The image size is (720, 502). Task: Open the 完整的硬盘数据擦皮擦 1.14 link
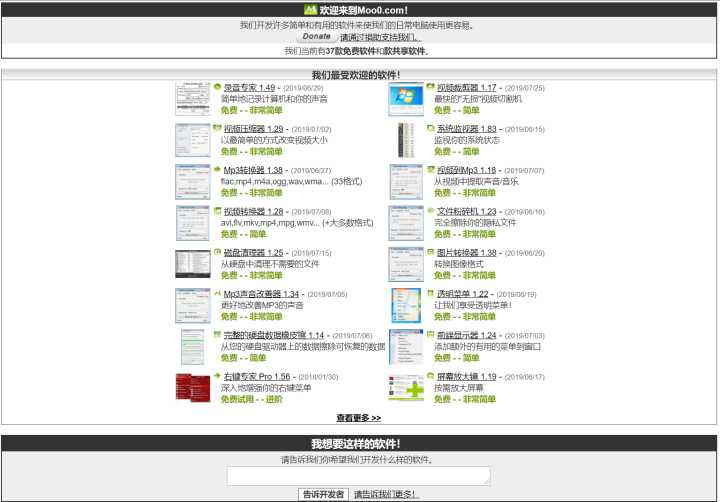(x=274, y=335)
